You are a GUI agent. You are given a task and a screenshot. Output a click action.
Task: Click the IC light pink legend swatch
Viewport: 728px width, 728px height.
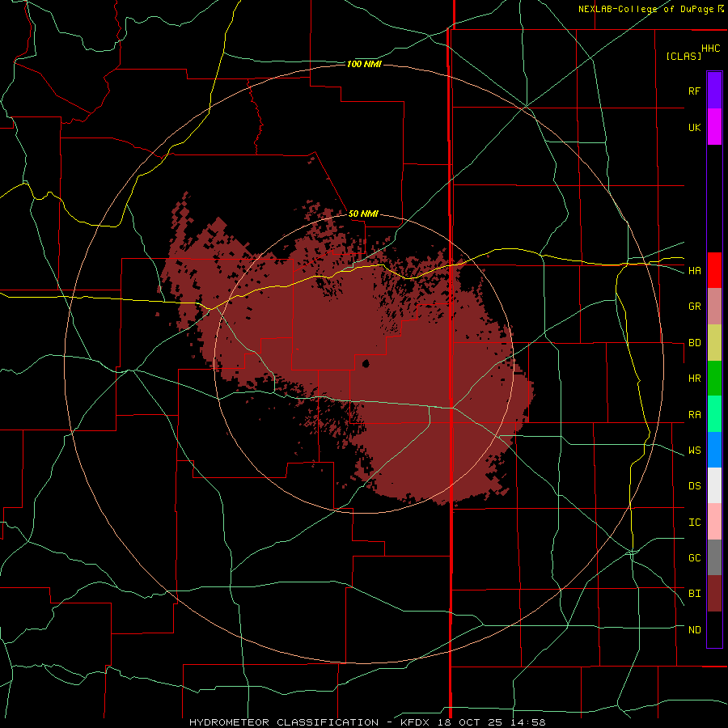coord(714,522)
